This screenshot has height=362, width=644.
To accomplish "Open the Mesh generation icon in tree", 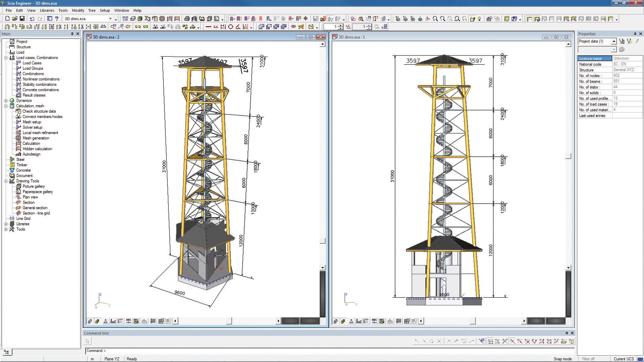I will click(x=18, y=138).
